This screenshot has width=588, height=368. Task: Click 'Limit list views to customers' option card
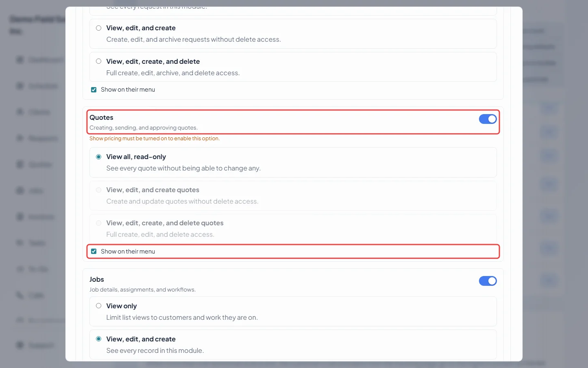293,312
